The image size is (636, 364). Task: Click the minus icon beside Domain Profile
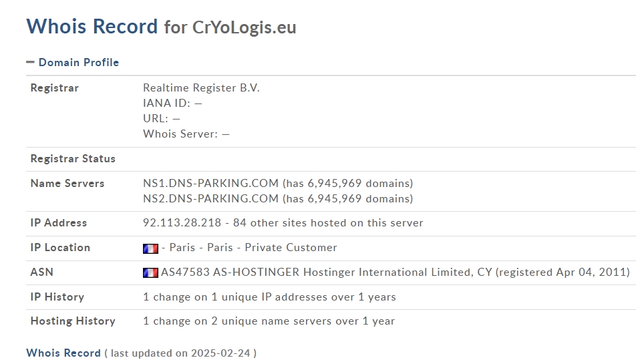click(x=31, y=62)
